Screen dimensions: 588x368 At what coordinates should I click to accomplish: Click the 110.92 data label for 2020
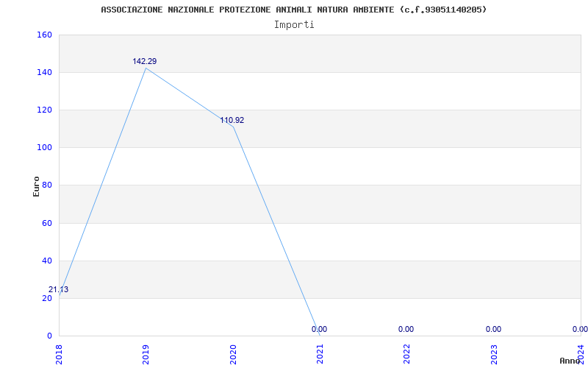[x=232, y=120]
